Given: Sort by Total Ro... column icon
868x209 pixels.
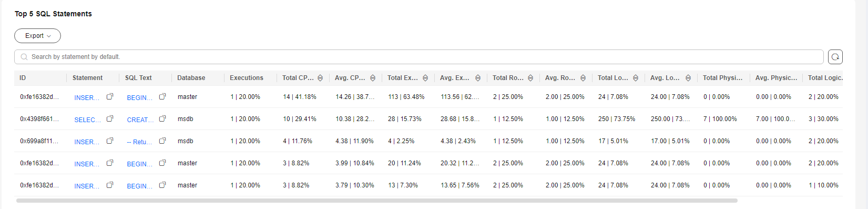Looking at the screenshot, I should (530, 78).
